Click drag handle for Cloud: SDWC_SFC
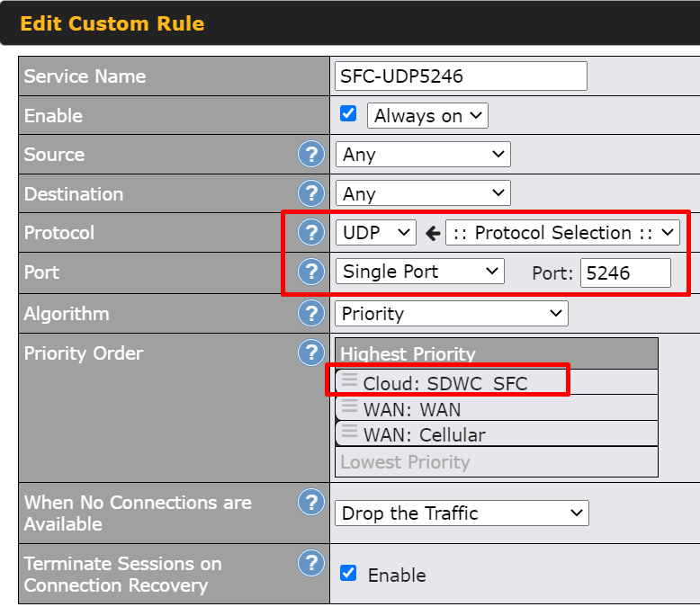Image resolution: width=700 pixels, height=607 pixels. (349, 382)
